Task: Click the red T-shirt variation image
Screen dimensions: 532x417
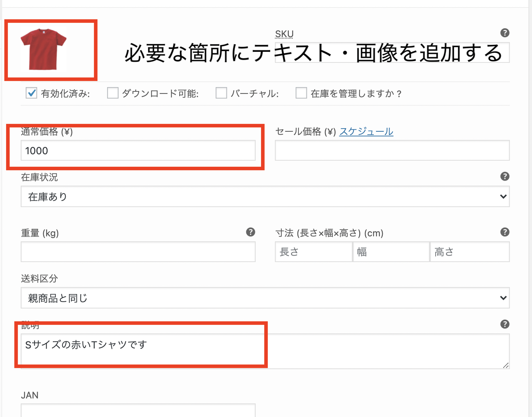Action: point(44,49)
